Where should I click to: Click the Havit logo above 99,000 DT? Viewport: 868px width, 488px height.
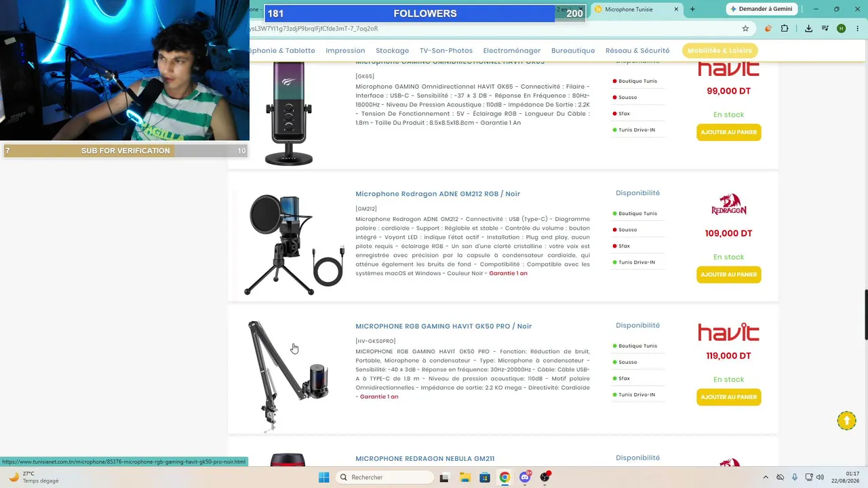coord(728,69)
